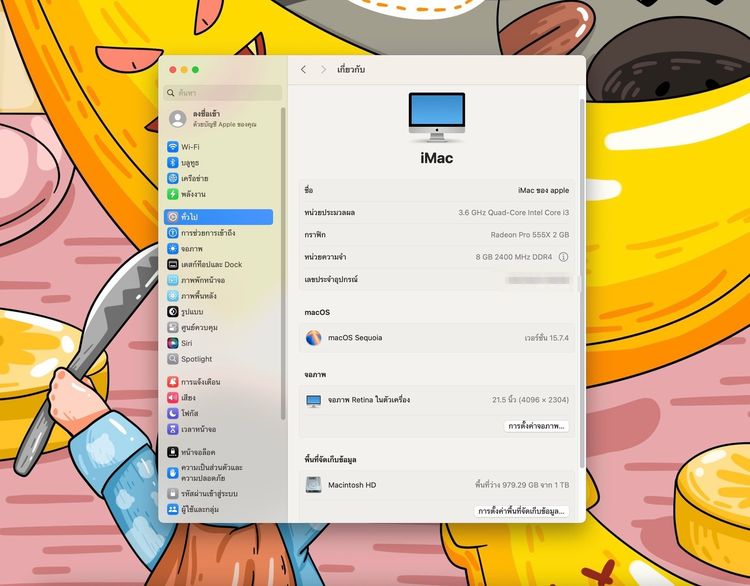The height and width of the screenshot is (586, 750).
Task: Open Display Settings (การตั้งค่าจอภาพ...) button
Action: click(536, 426)
